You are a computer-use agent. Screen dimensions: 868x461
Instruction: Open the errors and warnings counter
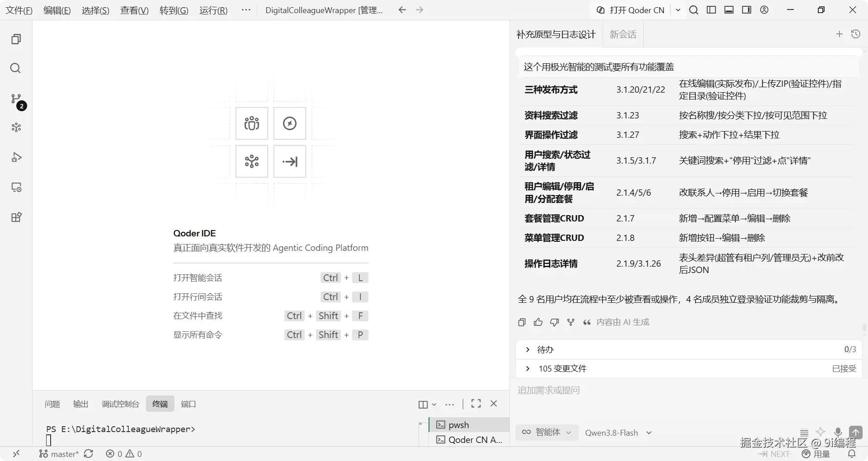pyautogui.click(x=124, y=454)
